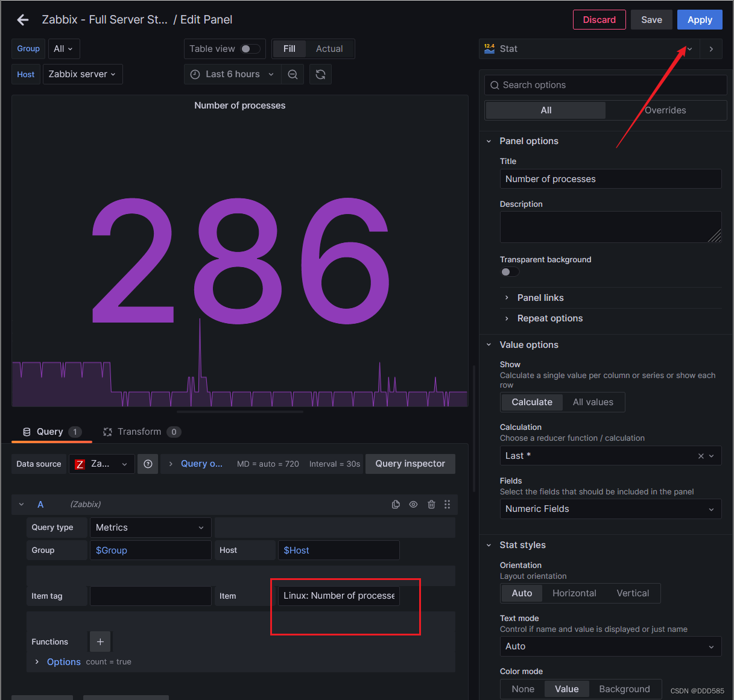Click the Title field Number of processes

click(610, 179)
